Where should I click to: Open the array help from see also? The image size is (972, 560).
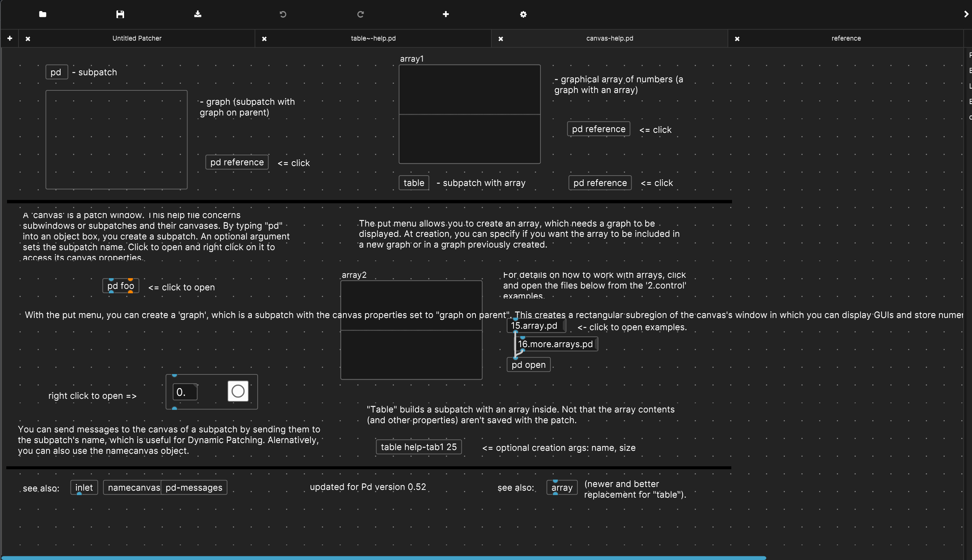pos(561,487)
